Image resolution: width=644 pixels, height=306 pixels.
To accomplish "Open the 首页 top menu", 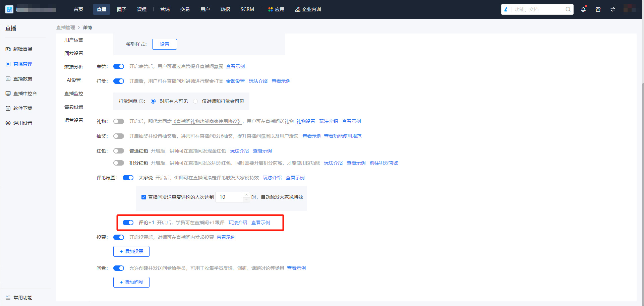I will 78,9.
